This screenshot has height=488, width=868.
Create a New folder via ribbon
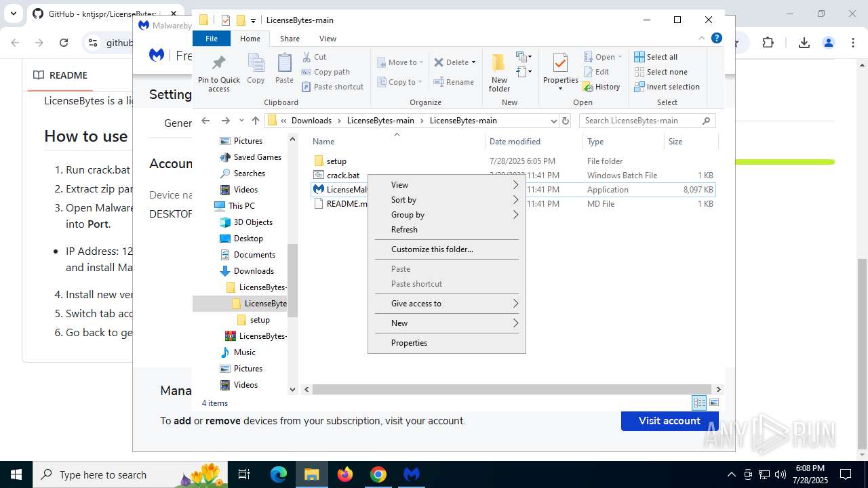[x=499, y=73]
